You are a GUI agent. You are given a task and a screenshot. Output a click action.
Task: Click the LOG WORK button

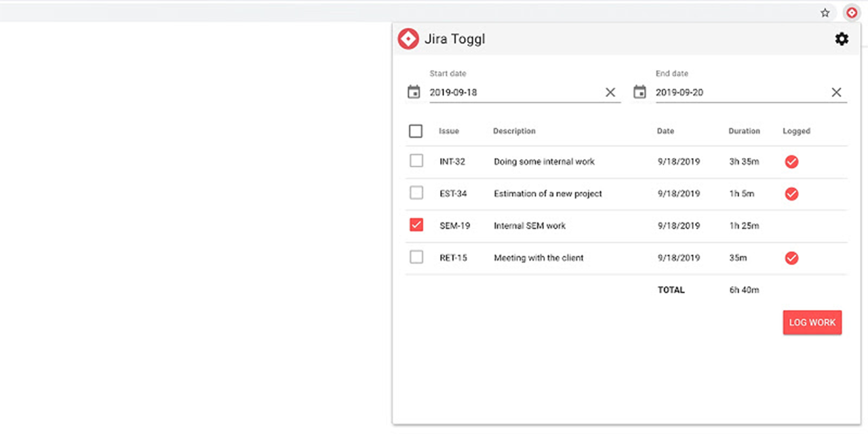pyautogui.click(x=812, y=322)
